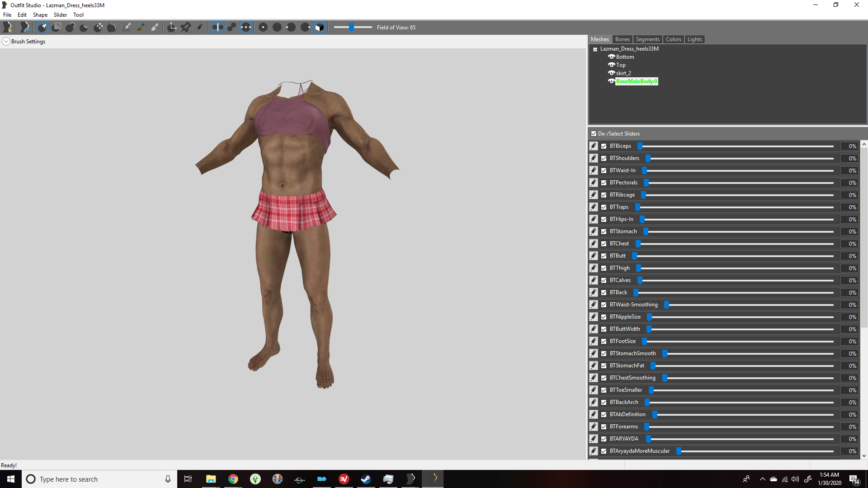Screen dimensions: 868x488
Task: Expand the Brush Settings panel
Action: click(x=6, y=42)
